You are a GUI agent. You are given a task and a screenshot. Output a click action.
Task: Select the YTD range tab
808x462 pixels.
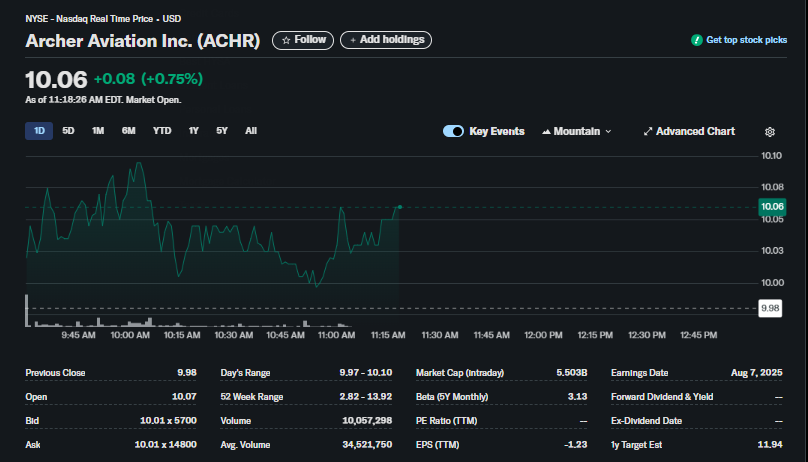point(162,131)
